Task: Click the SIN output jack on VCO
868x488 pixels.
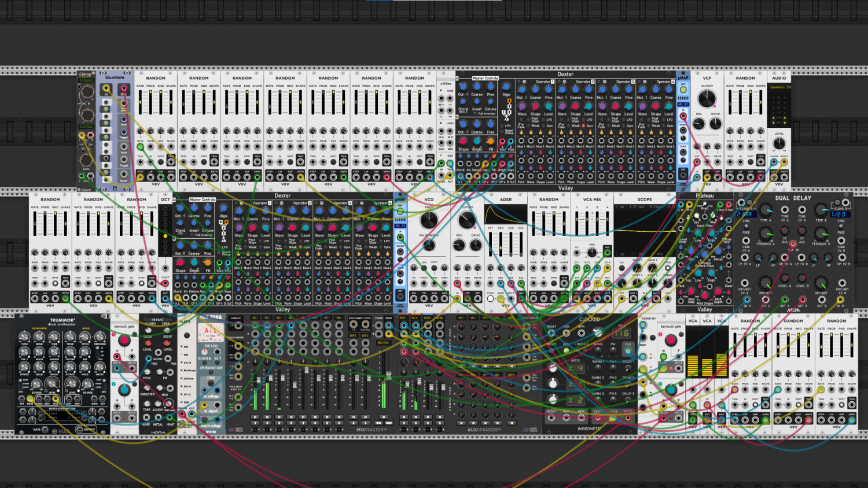Action: 413,298
